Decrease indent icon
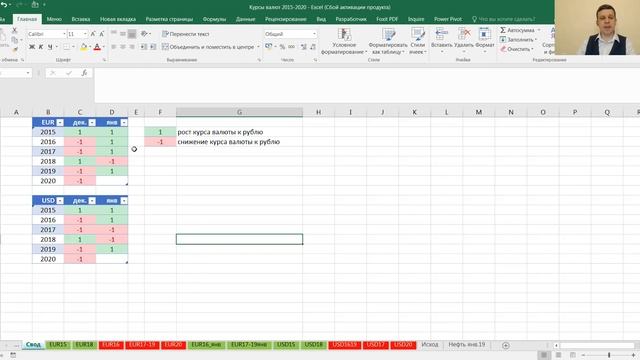This screenshot has height=360, width=640. pos(144,47)
